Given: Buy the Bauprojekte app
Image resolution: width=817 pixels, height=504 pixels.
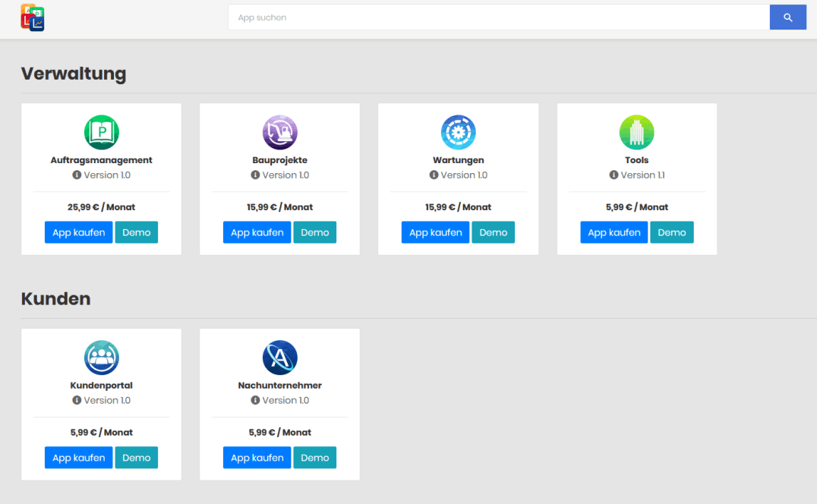Looking at the screenshot, I should [257, 232].
